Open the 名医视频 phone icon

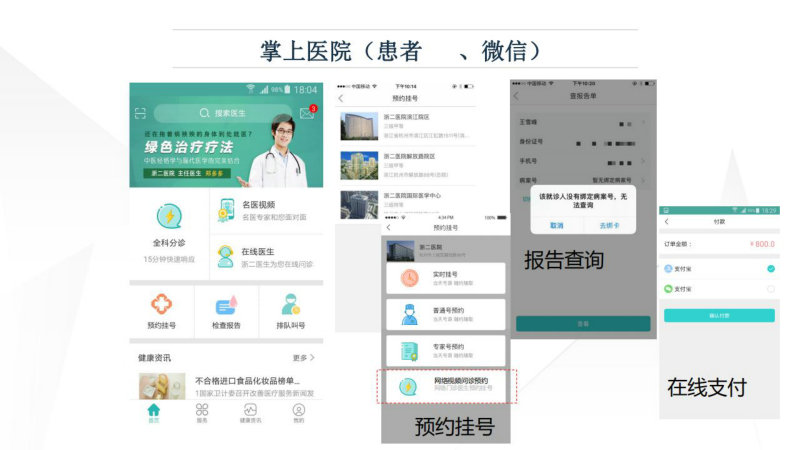(x=226, y=210)
